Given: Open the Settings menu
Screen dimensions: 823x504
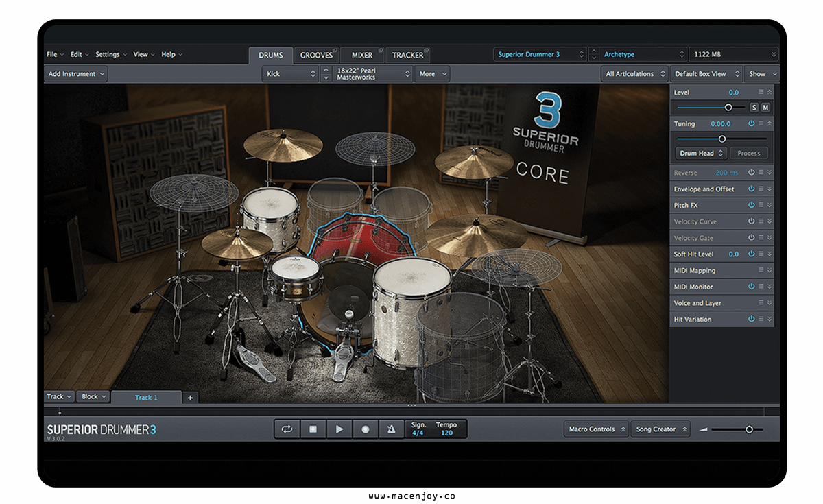Looking at the screenshot, I should point(110,54).
